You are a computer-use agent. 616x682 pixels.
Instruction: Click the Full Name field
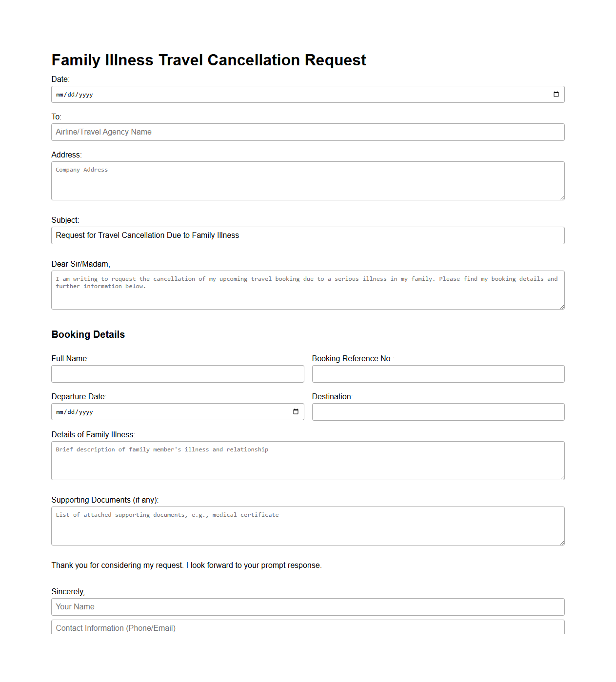178,373
